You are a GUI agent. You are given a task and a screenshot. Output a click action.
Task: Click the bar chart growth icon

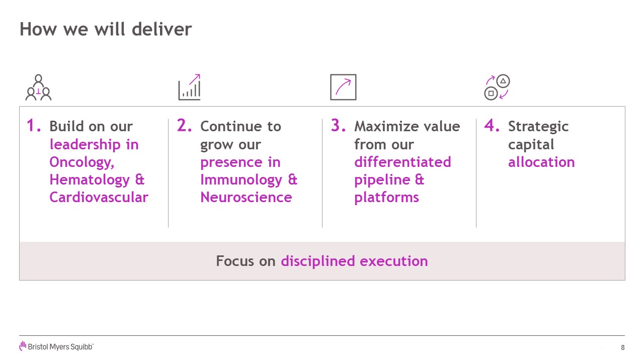coord(190,87)
